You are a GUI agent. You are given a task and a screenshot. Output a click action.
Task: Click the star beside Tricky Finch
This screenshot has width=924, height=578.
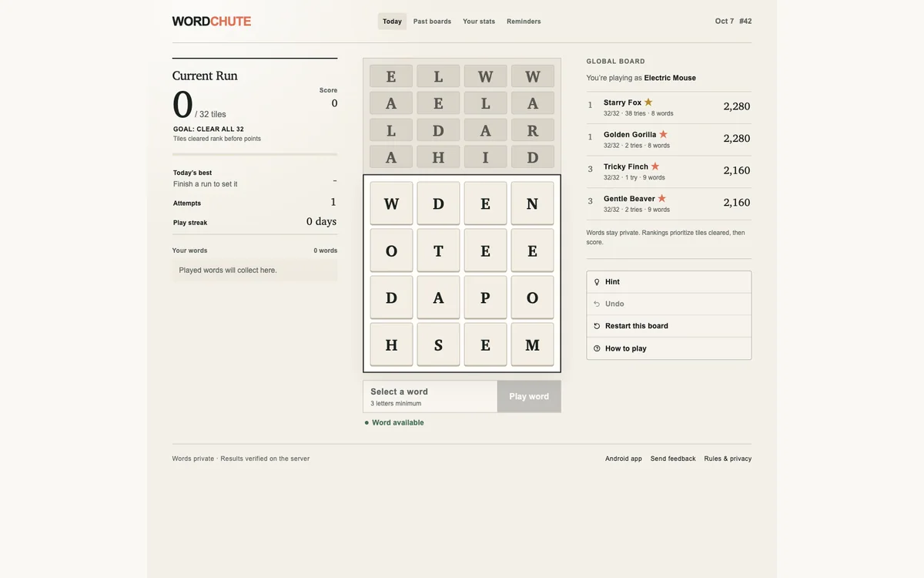[x=655, y=166]
